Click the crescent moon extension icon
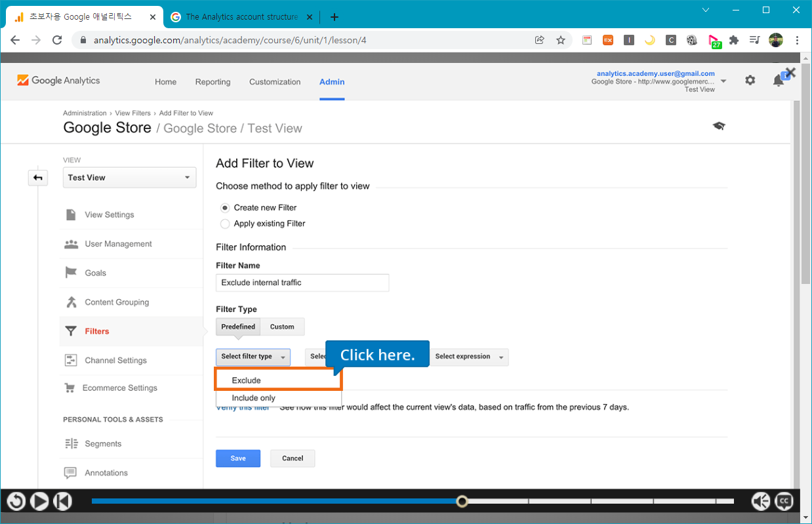This screenshot has width=812, height=524. point(650,40)
